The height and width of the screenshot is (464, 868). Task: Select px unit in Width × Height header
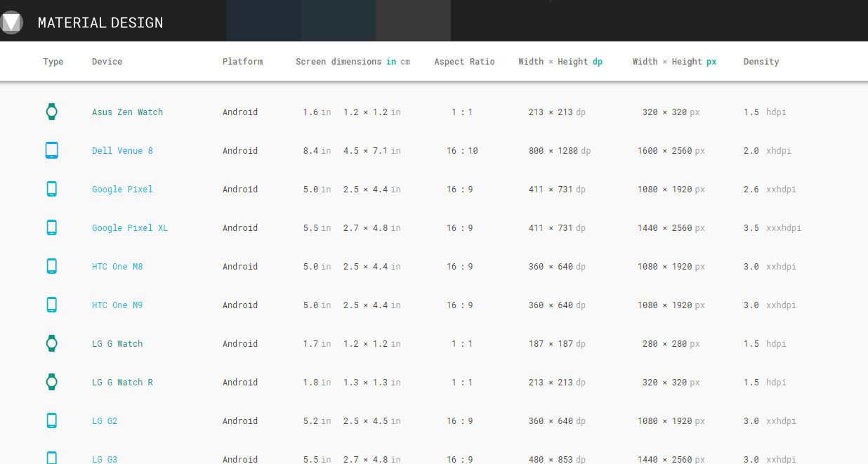pyautogui.click(x=711, y=62)
